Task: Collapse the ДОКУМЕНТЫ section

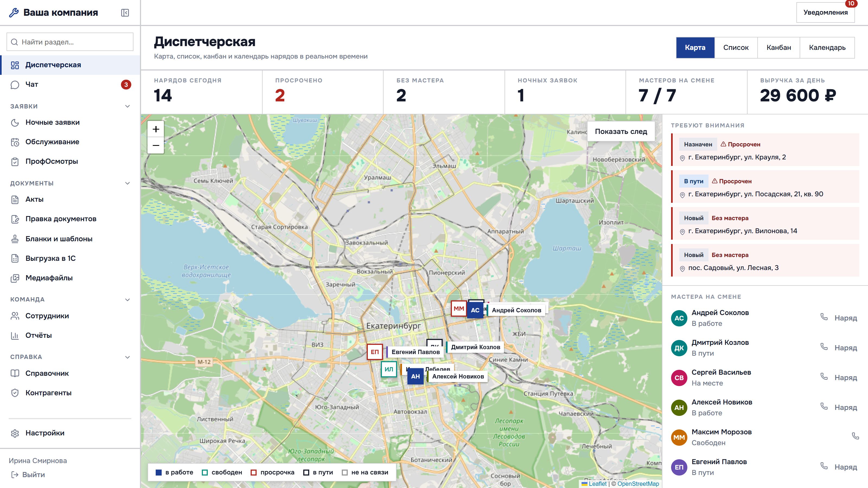Action: [127, 184]
